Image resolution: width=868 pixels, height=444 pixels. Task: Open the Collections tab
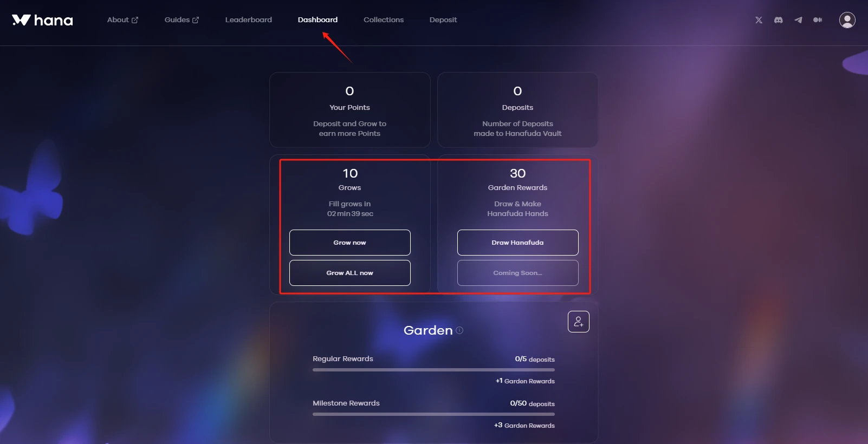click(384, 20)
